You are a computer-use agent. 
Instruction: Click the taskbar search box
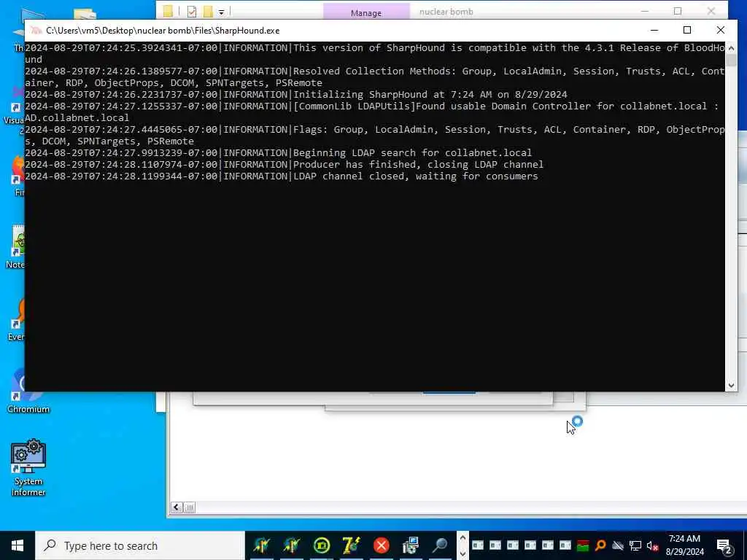click(x=139, y=545)
